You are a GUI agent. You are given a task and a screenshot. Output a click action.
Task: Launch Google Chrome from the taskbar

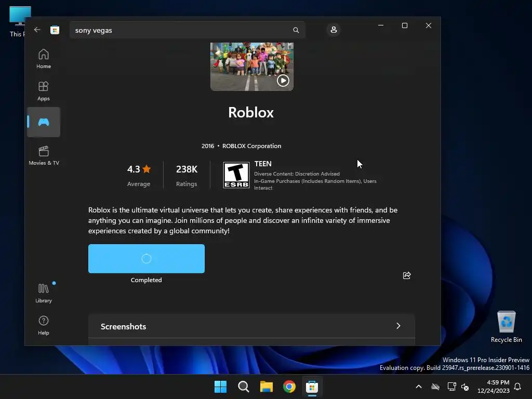pyautogui.click(x=289, y=387)
